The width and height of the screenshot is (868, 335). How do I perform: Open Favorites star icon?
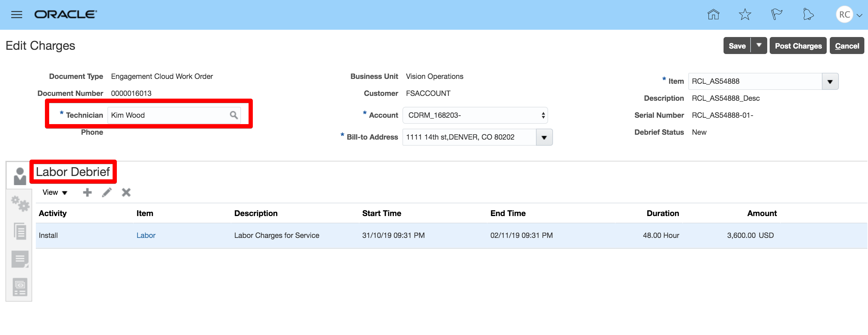(x=745, y=15)
